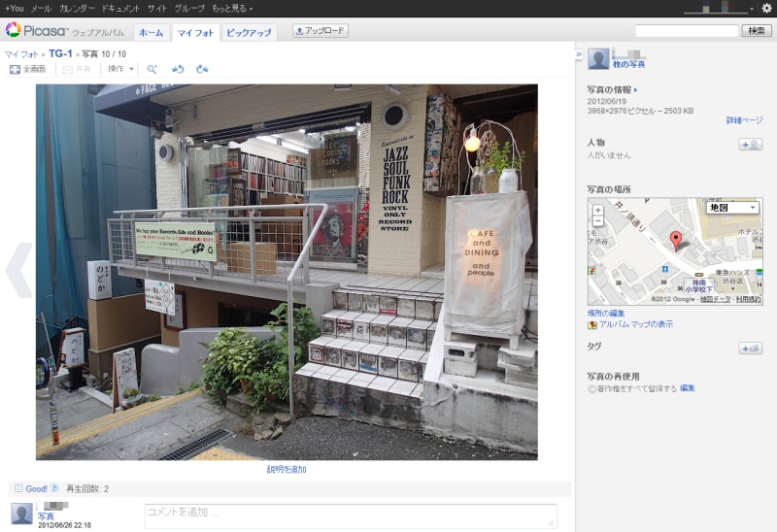This screenshot has width=777, height=532.
Task: Focus the search input field
Action: (687, 31)
